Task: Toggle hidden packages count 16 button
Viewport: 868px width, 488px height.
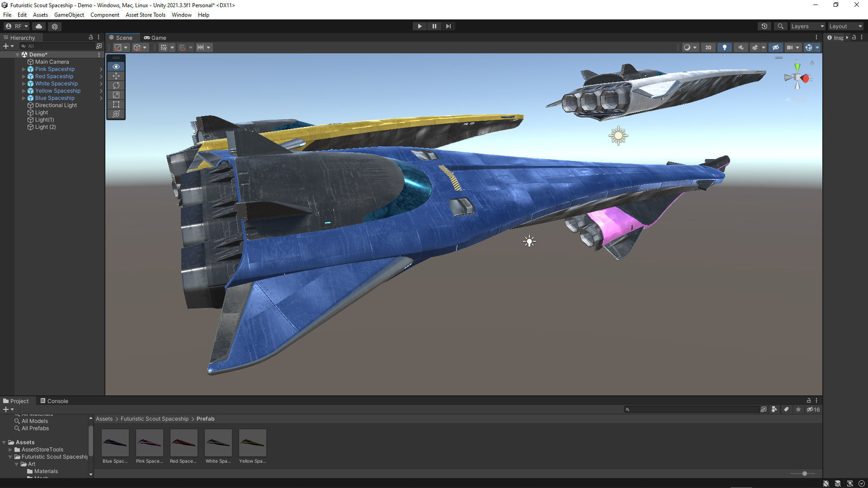Action: point(813,409)
